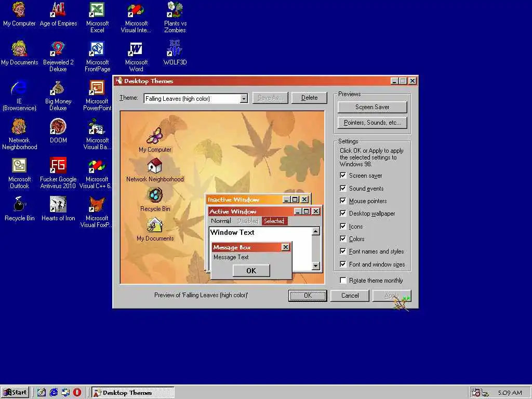
Task: Open the Theme dropdown list
Action: pyautogui.click(x=244, y=99)
